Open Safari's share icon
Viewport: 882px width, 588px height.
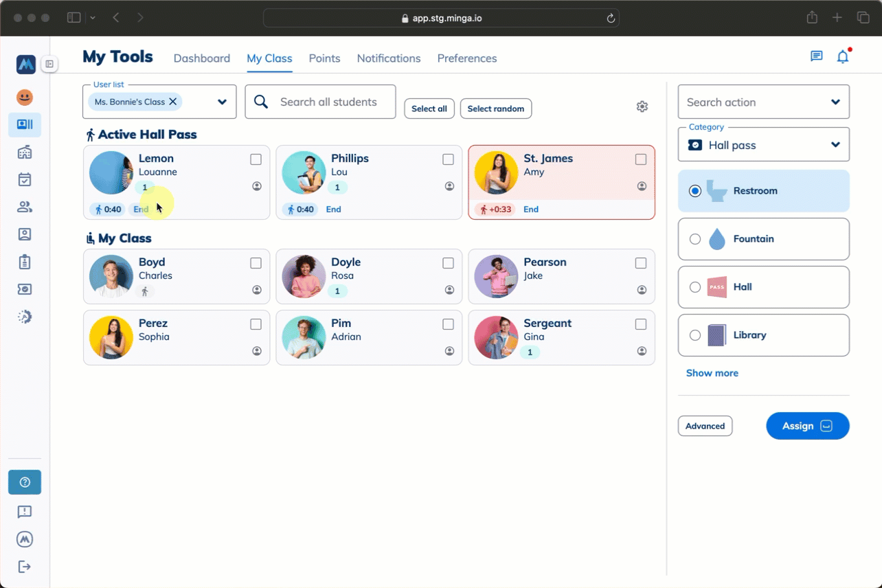click(812, 18)
